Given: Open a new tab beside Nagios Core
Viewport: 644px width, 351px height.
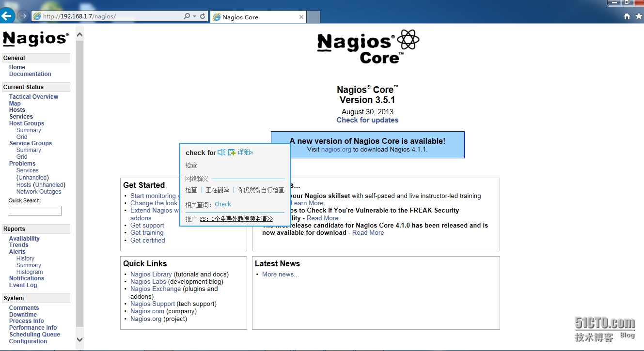Looking at the screenshot, I should coord(314,17).
